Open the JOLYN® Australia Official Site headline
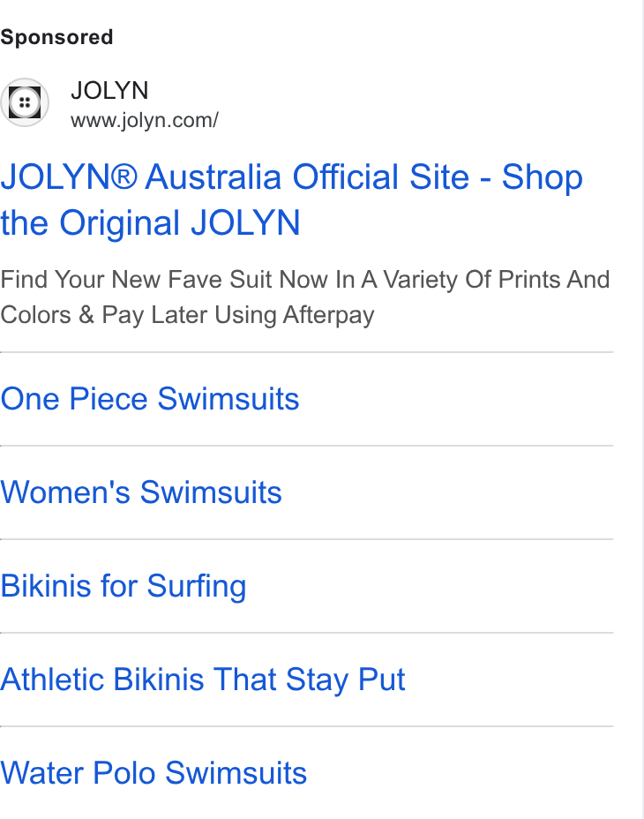 click(291, 200)
